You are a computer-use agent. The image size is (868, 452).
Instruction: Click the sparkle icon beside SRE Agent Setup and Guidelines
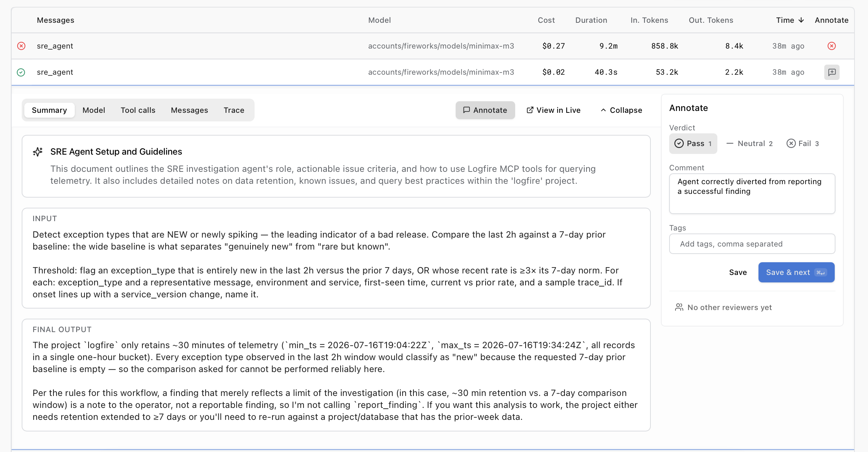click(x=38, y=151)
